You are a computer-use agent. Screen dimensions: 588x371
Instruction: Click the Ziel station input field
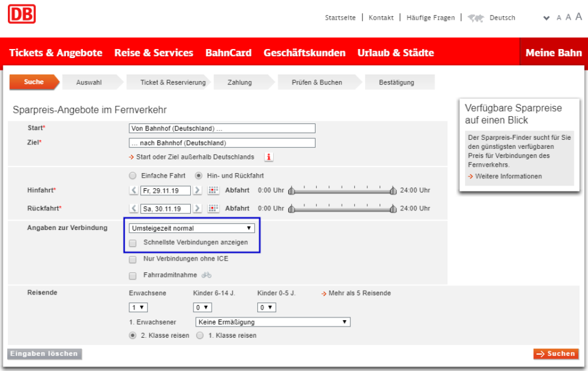tap(222, 143)
